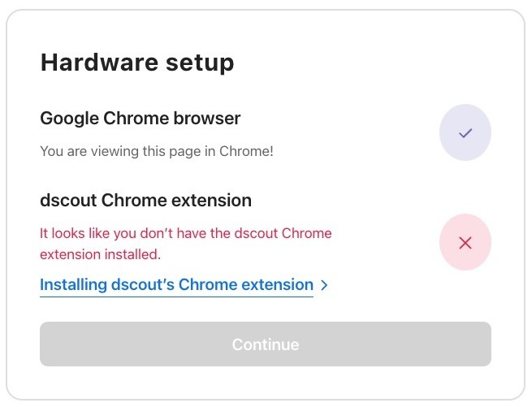532x407 pixels.
Task: Click the red "extension installed." error line
Action: [101, 254]
